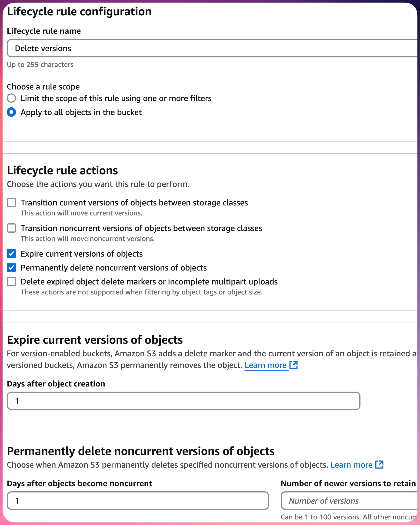Screen dimensions: 420x525
Task: Click external link icon beside first Learn more
Action: 293,365
